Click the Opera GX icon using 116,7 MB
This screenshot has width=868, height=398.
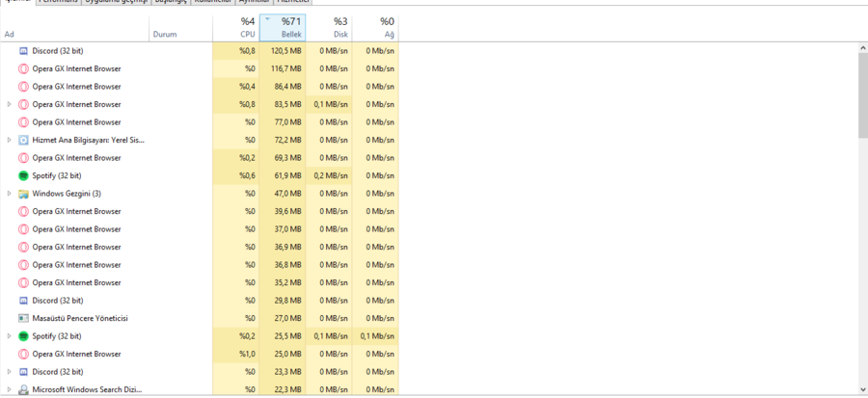tap(24, 68)
